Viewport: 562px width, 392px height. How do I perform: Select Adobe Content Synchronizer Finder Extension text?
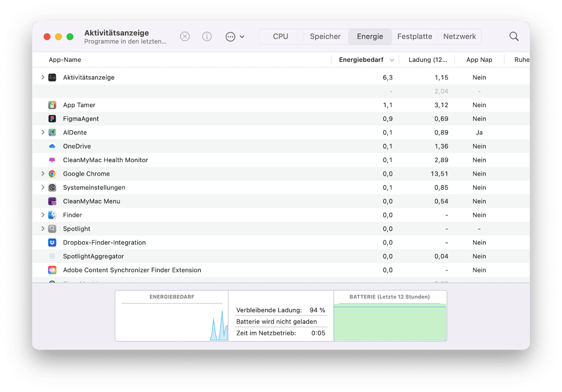132,270
